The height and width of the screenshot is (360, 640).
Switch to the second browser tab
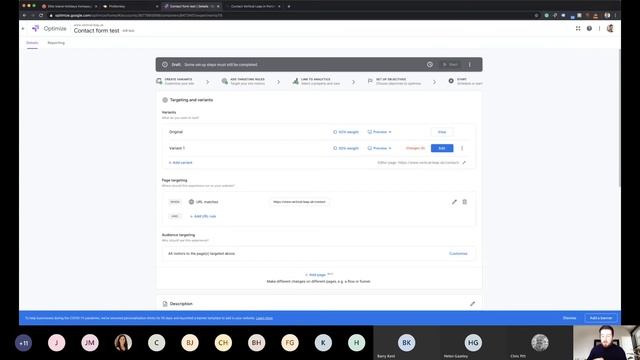tap(130, 6)
